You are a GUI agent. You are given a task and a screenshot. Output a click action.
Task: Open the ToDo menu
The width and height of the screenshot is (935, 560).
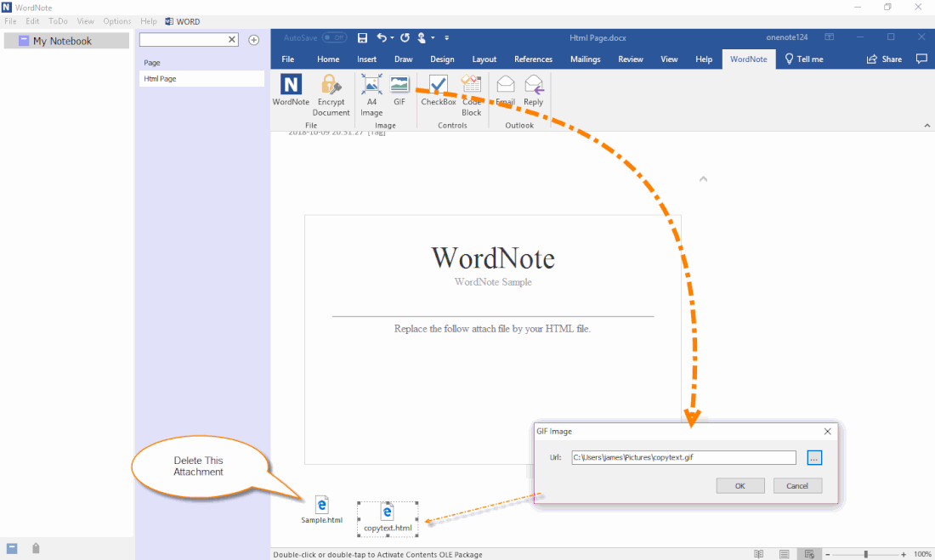58,21
